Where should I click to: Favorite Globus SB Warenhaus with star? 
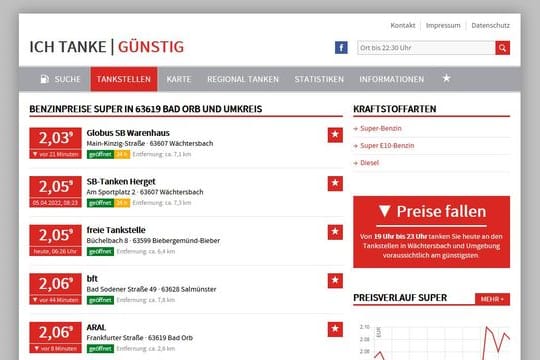pos(335,135)
